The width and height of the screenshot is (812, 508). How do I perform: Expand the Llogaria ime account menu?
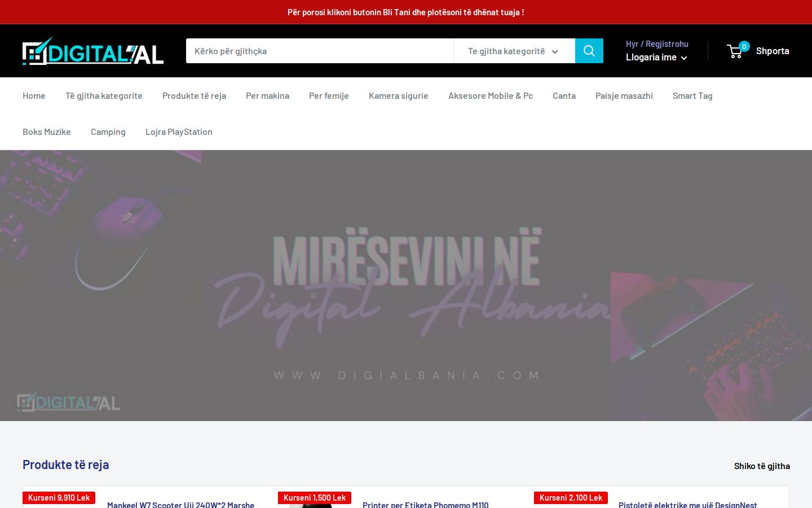pyautogui.click(x=656, y=57)
